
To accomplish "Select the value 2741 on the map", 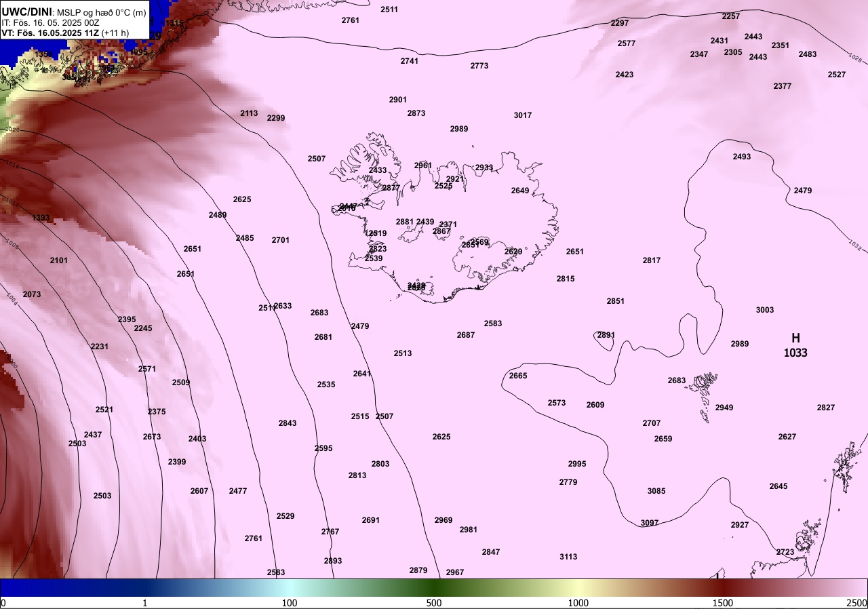I will tap(410, 61).
